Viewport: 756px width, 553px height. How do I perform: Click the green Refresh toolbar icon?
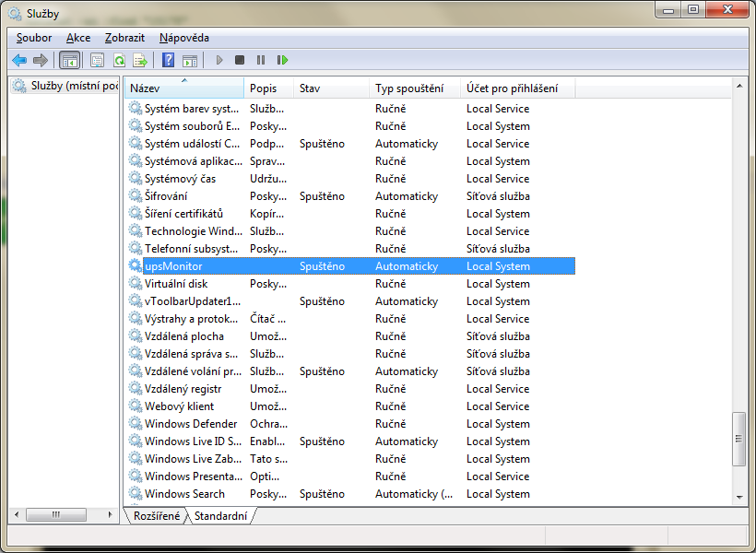coord(119,60)
